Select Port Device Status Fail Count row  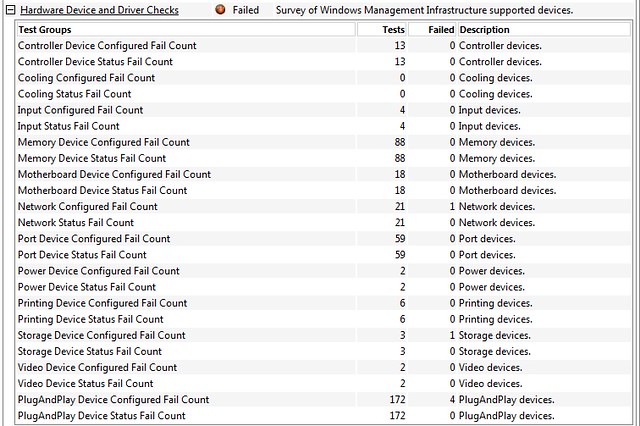[324, 255]
